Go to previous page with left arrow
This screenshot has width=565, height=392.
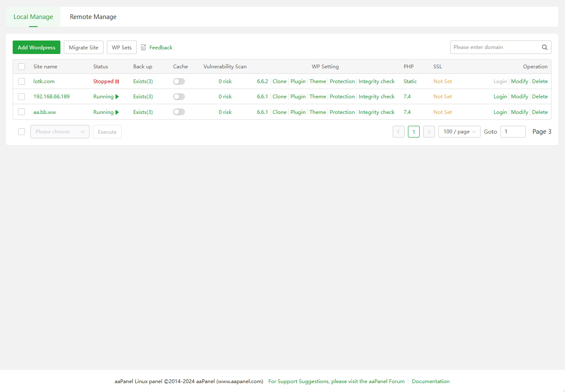[398, 132]
